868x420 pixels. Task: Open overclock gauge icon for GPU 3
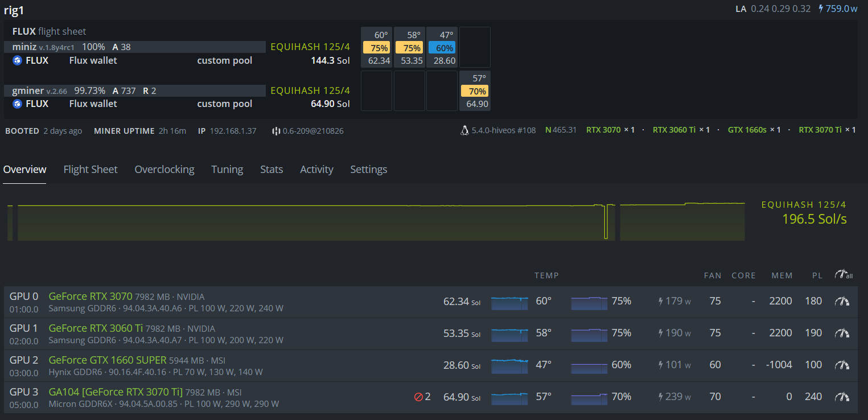[842, 397]
